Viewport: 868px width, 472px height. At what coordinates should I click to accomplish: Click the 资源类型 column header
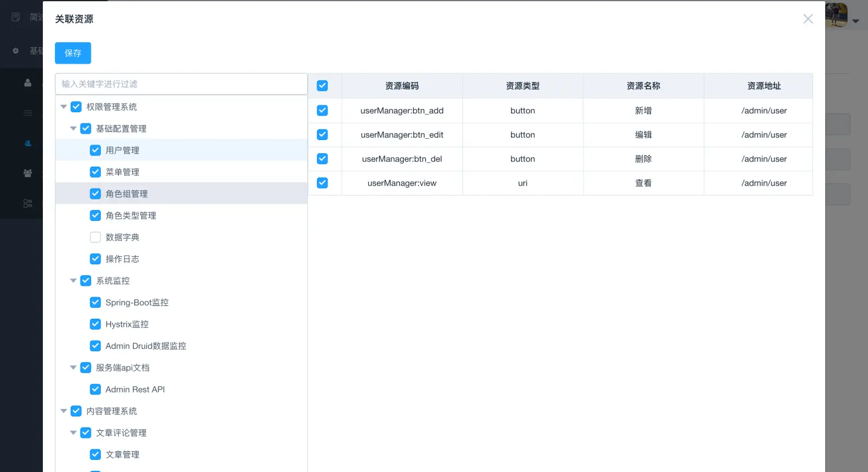[x=523, y=86]
